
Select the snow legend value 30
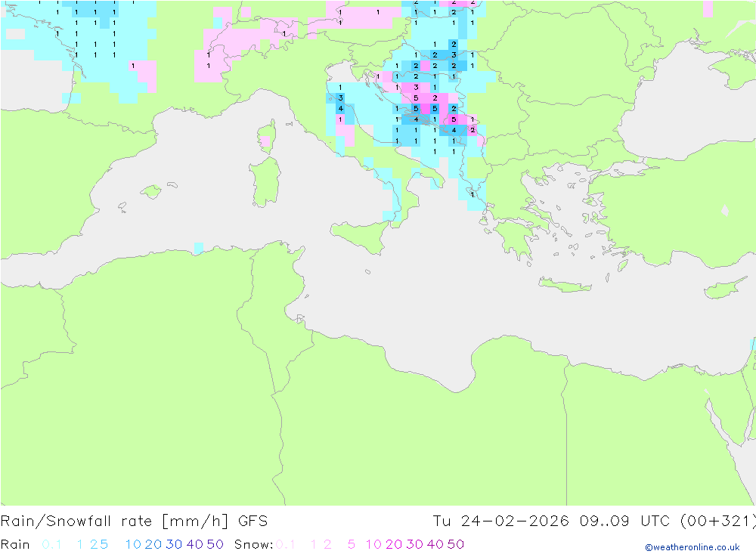click(414, 544)
